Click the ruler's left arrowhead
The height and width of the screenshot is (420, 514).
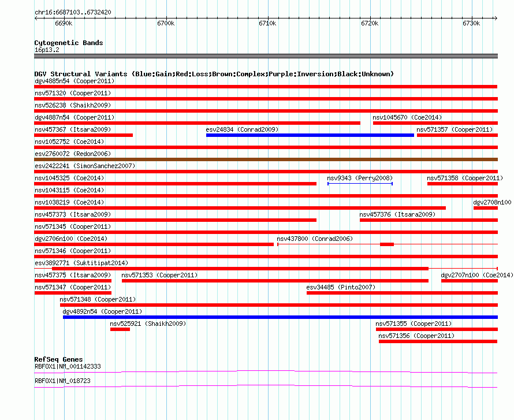click(x=36, y=18)
